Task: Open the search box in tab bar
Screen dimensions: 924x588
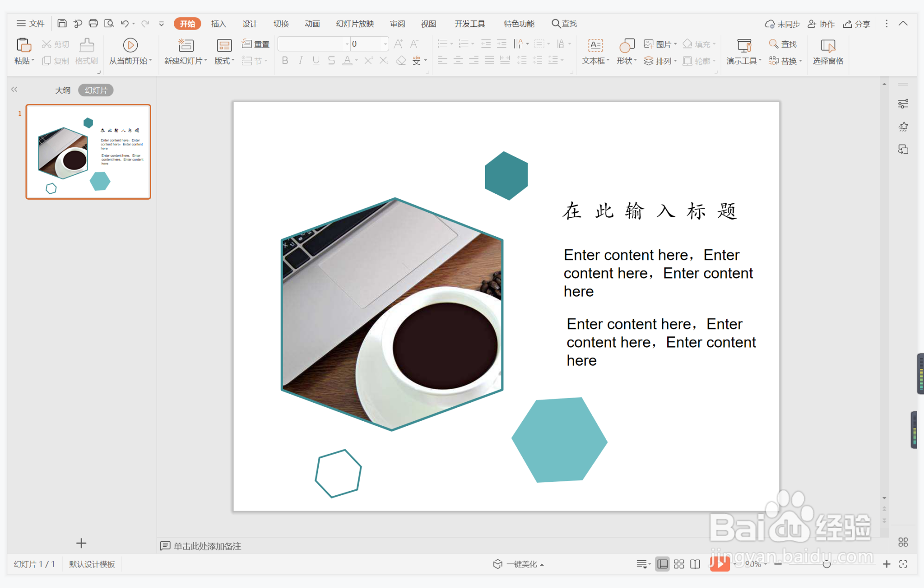Action: click(564, 24)
